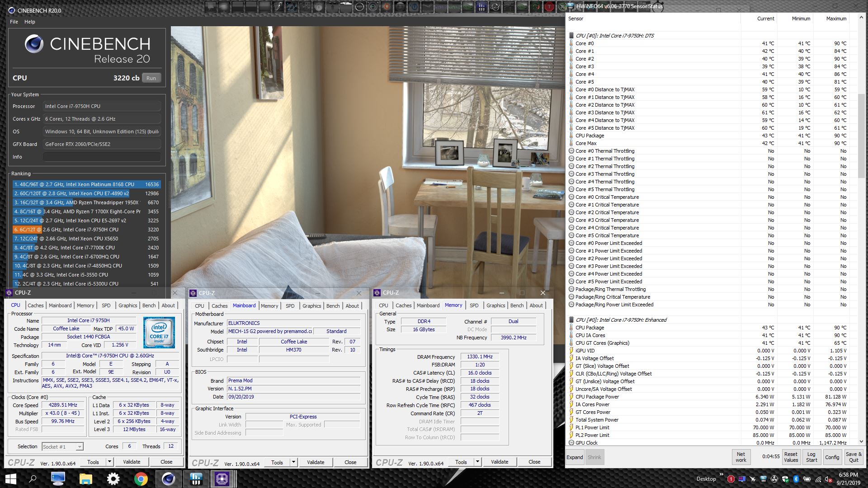Click HWiNFO vertical scrollbar thumb
Screen dimensions: 868x488
pyautogui.click(x=861, y=136)
